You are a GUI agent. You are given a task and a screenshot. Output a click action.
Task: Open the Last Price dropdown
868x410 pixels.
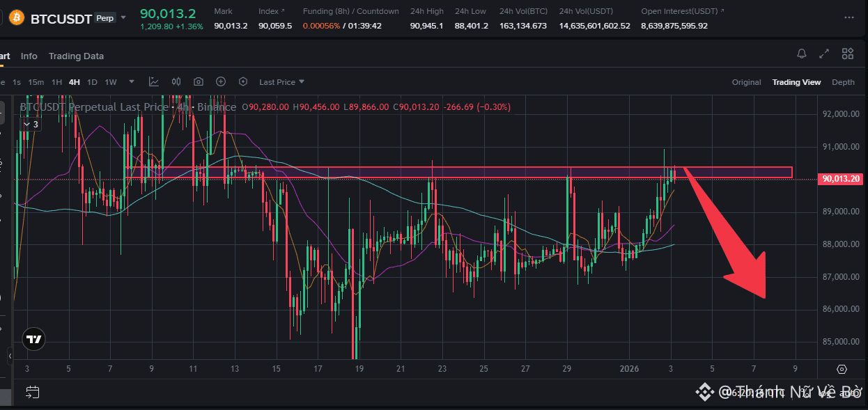pos(282,82)
